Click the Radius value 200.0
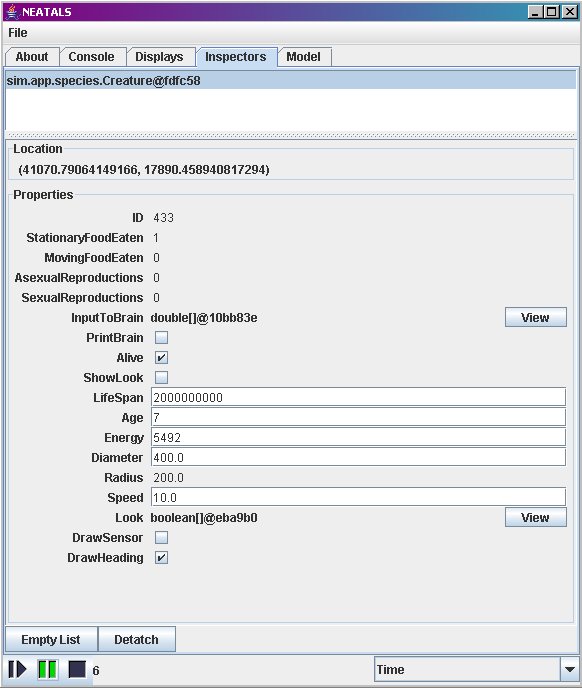Screen dimensions: 582x688 point(168,477)
